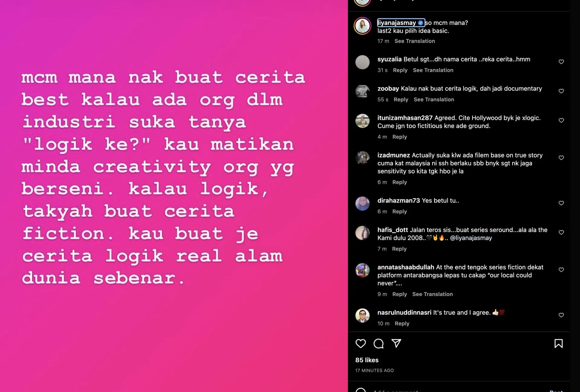The height and width of the screenshot is (392, 580).
Task: Like zoobay's comment heart
Action: click(561, 91)
